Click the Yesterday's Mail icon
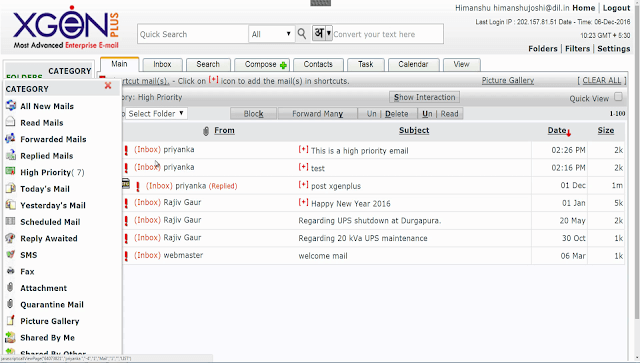 tap(11, 205)
